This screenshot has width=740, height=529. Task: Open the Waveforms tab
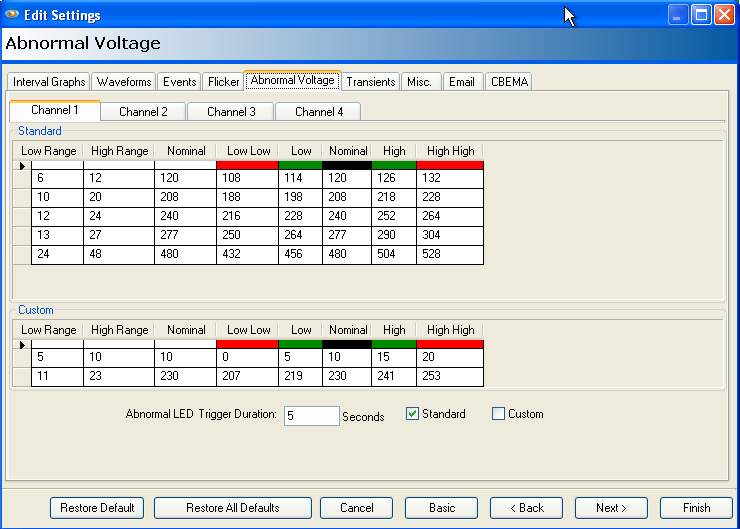(124, 82)
